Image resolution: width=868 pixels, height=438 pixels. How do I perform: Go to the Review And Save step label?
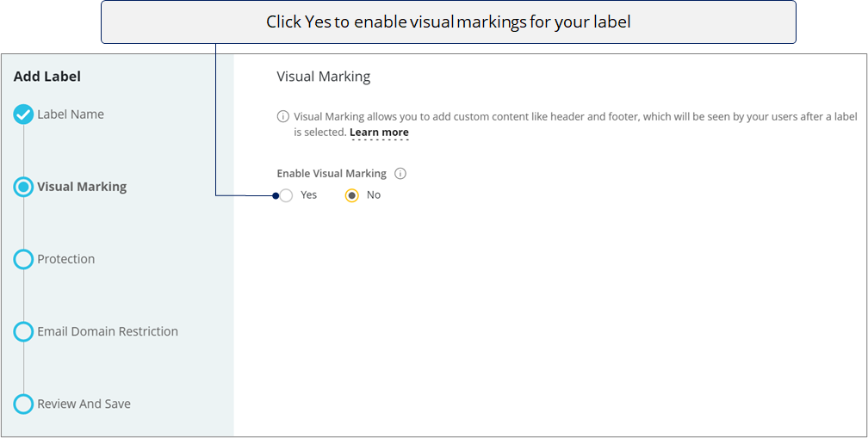[84, 404]
